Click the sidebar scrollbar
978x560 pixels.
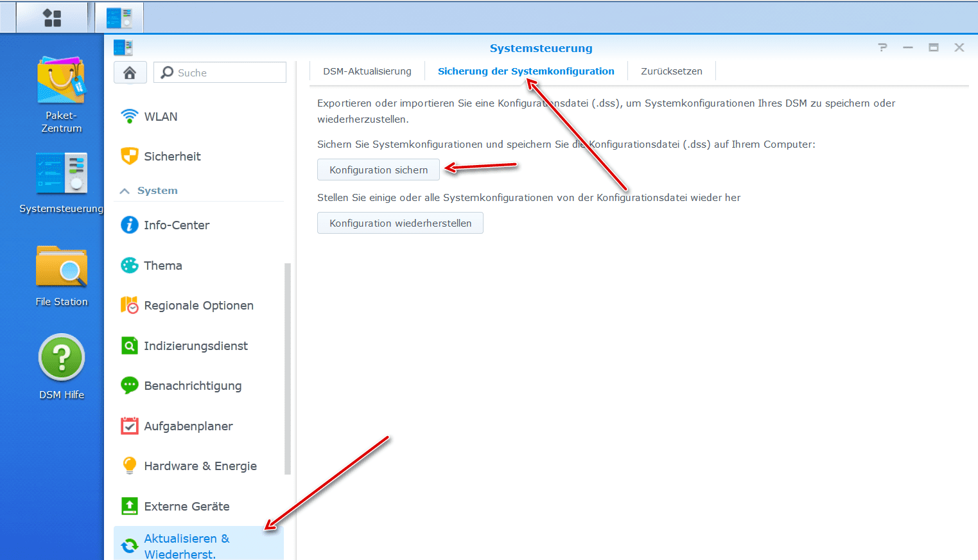pos(288,369)
